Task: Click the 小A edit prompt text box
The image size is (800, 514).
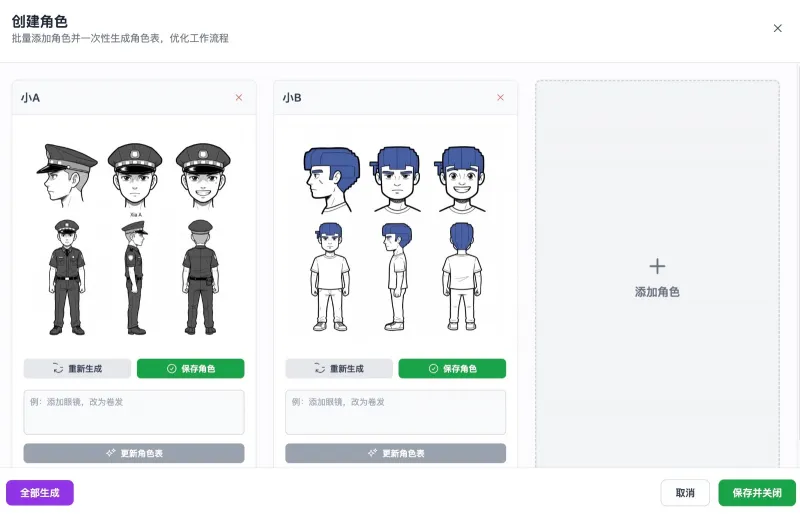Action: [134, 412]
